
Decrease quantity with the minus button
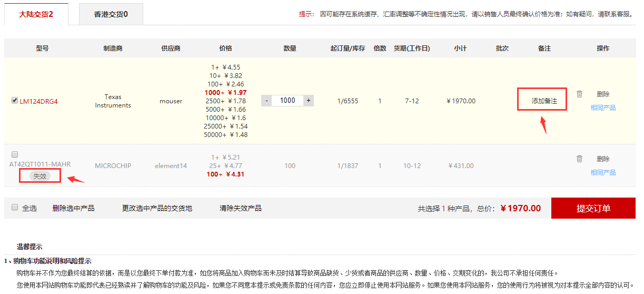click(x=267, y=101)
